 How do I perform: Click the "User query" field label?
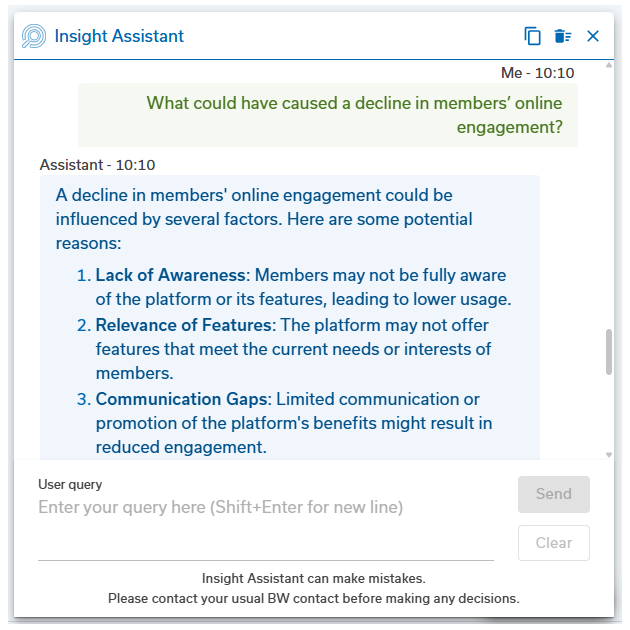pyautogui.click(x=70, y=485)
